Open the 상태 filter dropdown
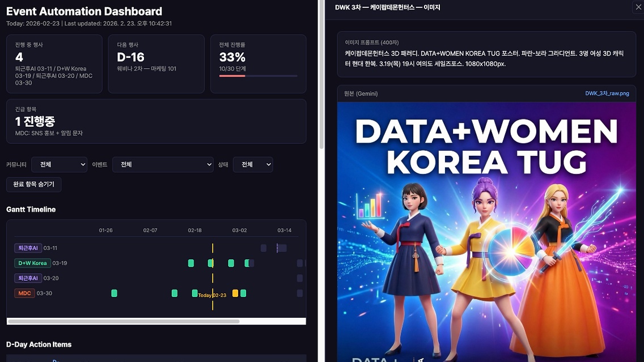The width and height of the screenshot is (644, 362). [x=253, y=165]
